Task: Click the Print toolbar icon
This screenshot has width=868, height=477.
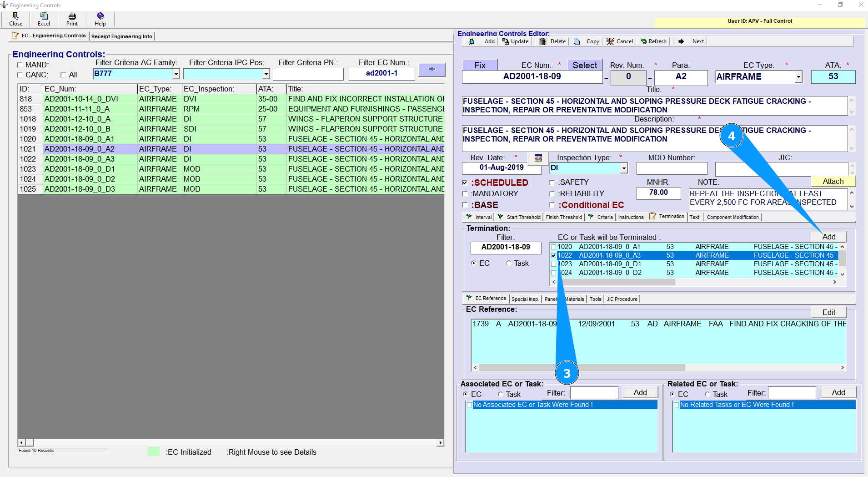Action: click(72, 16)
